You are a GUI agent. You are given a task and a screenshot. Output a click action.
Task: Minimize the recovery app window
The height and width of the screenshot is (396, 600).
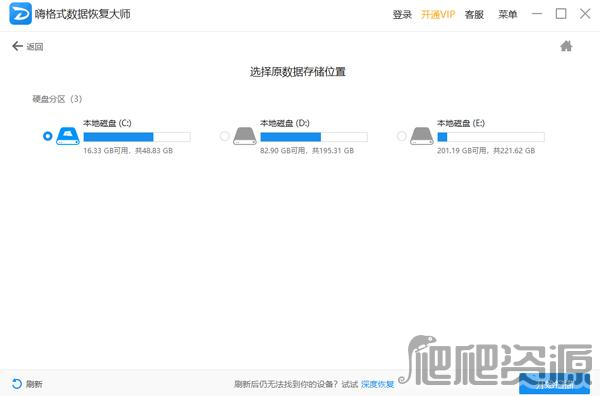coord(537,14)
